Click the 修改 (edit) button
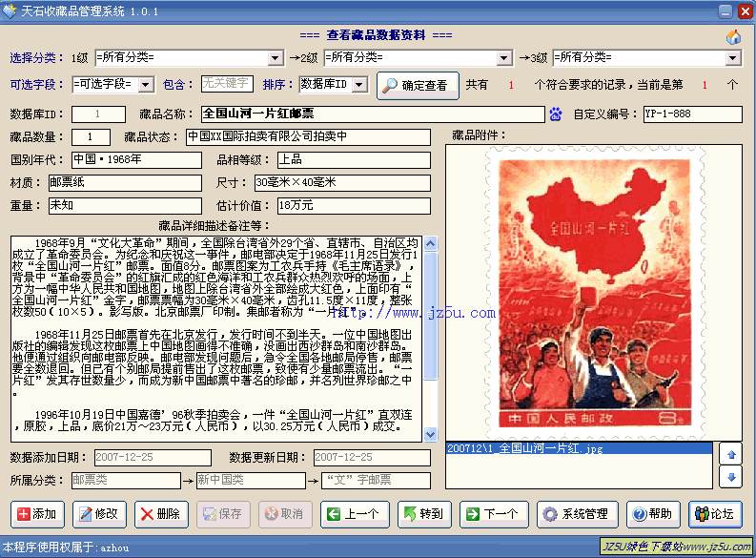The width and height of the screenshot is (756, 558). click(x=99, y=514)
